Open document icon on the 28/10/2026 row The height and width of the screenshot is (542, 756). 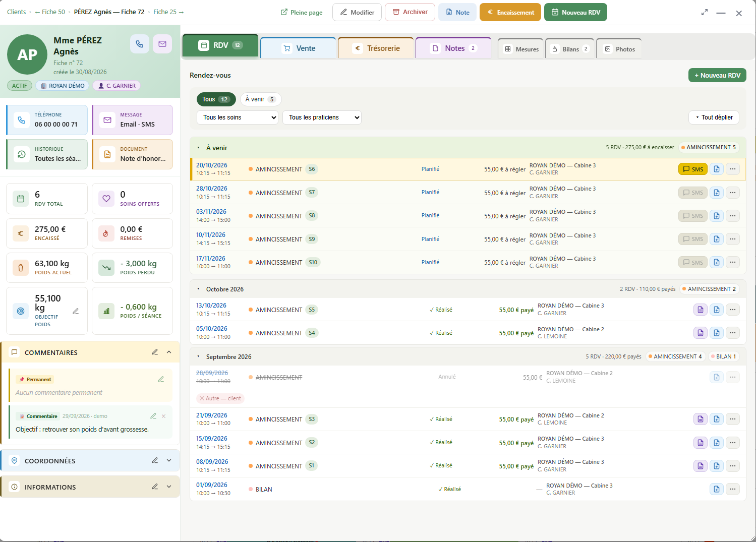(717, 193)
